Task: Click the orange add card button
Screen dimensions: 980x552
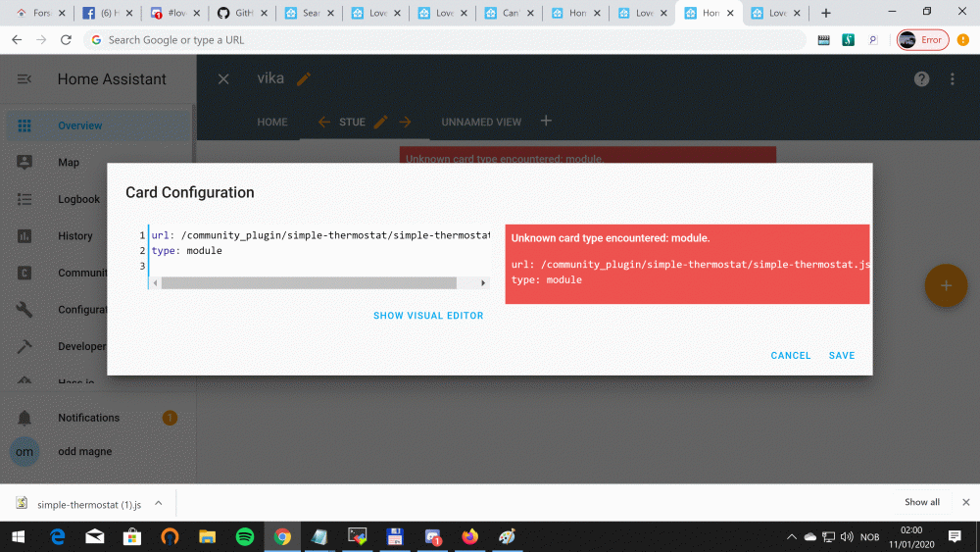Action: tap(946, 285)
